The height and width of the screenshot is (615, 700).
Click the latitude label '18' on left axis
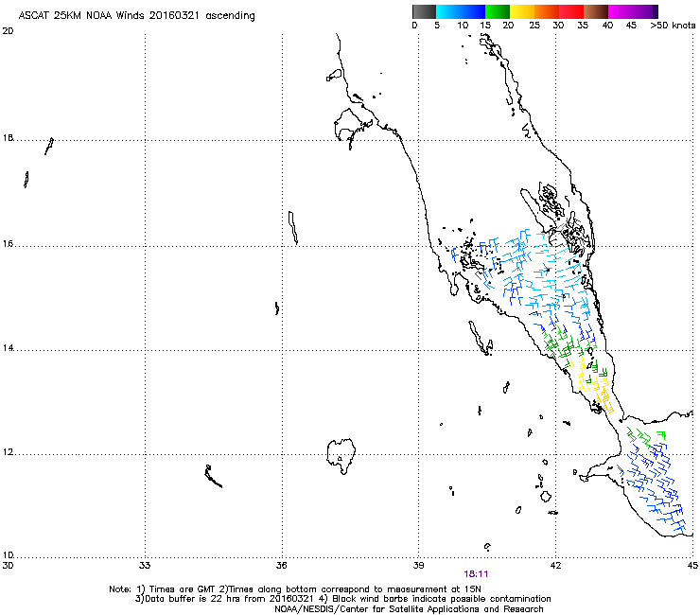click(x=8, y=138)
